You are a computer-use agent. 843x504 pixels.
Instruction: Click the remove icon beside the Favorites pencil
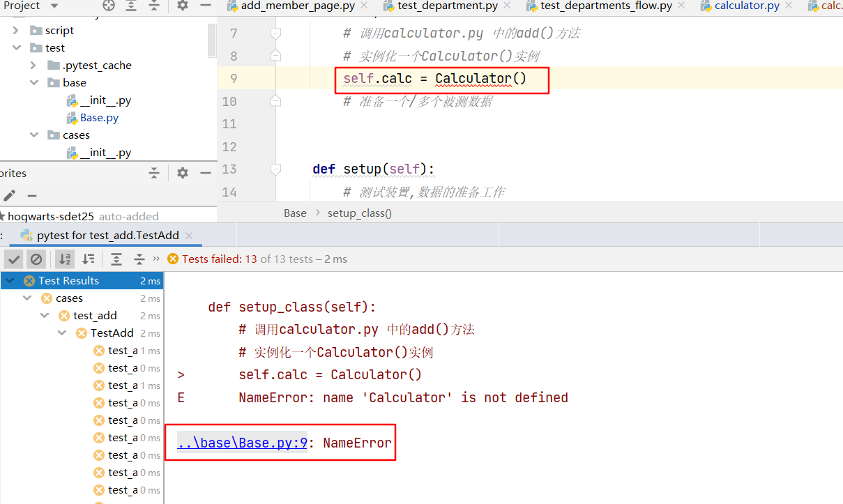(32, 196)
